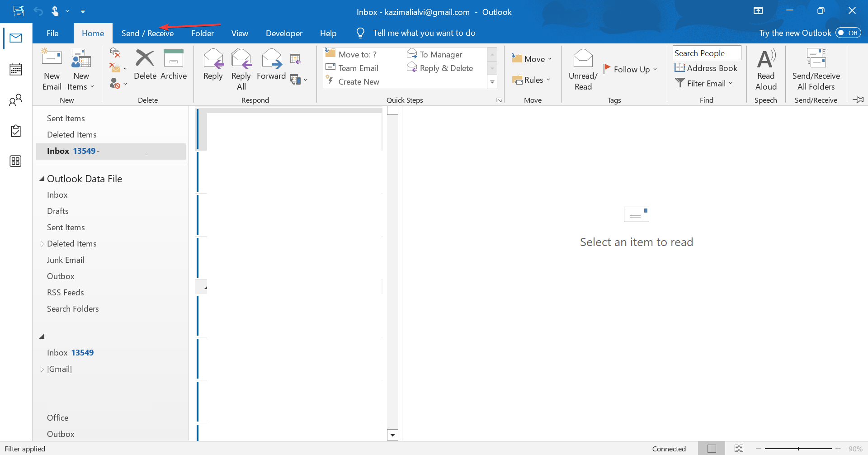Open the Address Book

(706, 68)
